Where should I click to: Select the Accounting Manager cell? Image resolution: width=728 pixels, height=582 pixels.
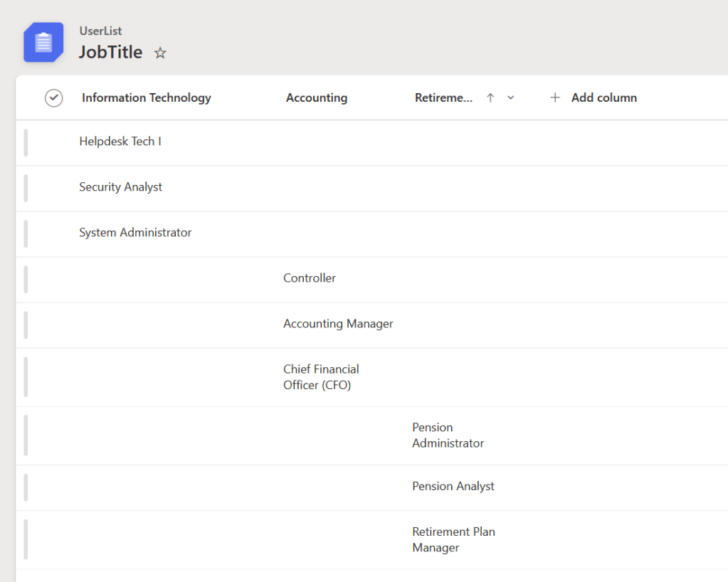point(338,324)
